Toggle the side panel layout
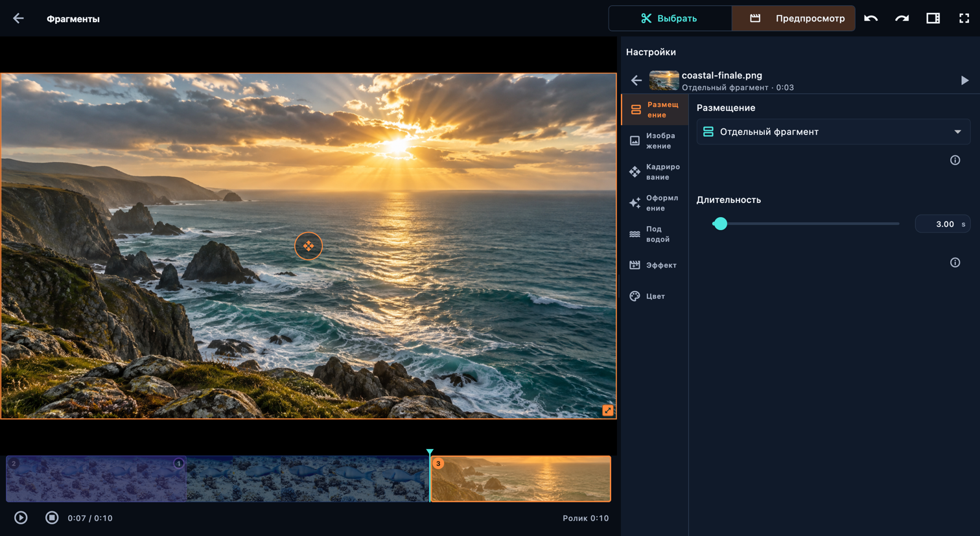Viewport: 980px width, 536px height. tap(933, 18)
